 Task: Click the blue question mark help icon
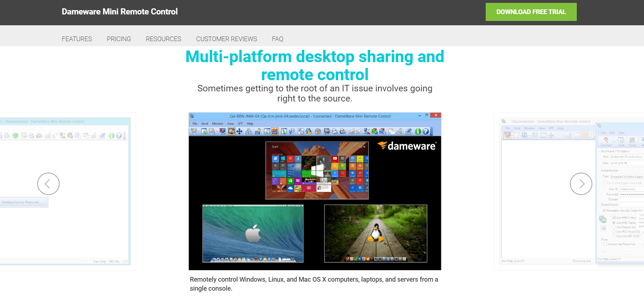click(426, 131)
